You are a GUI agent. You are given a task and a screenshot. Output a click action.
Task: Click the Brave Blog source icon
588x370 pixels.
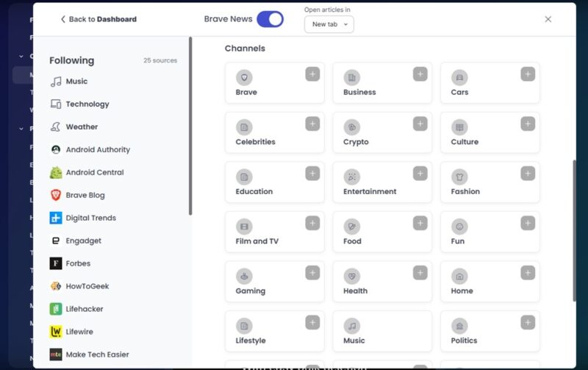click(56, 195)
